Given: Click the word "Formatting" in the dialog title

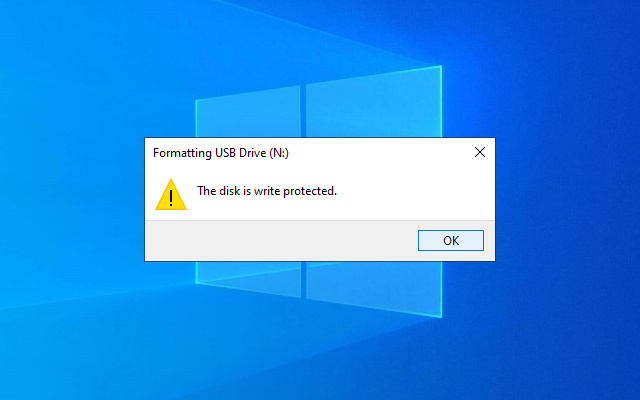Looking at the screenshot, I should click(x=182, y=153).
